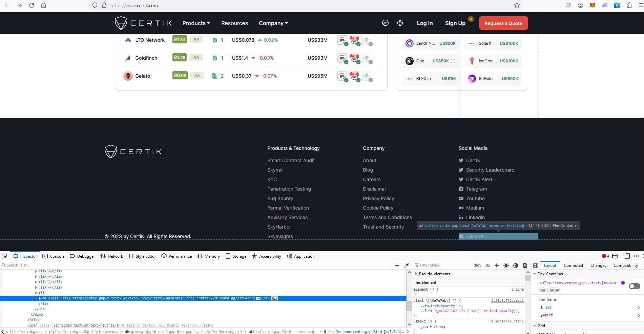This screenshot has height=334, width=644.
Task: Go to browser home page
Action: (43, 5)
